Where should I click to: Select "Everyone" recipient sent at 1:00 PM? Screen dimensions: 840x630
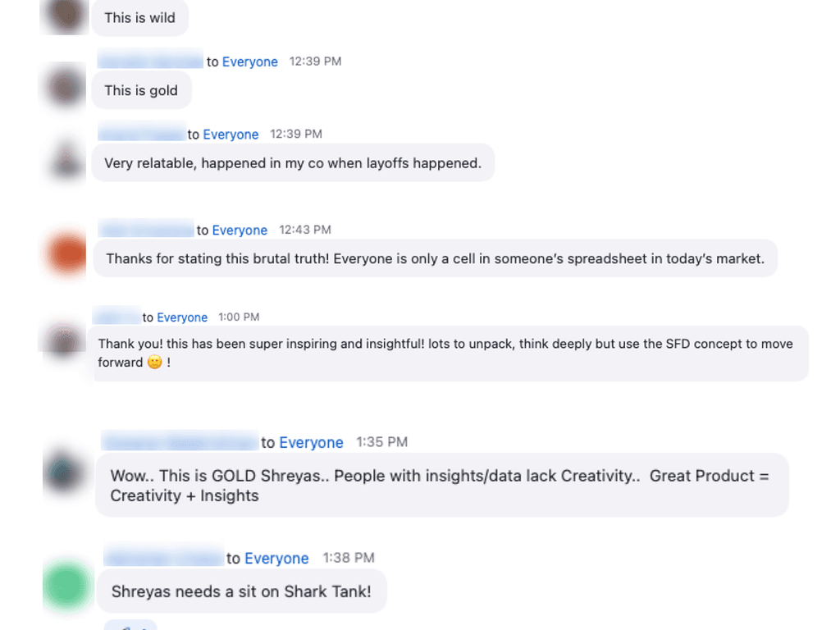pyautogui.click(x=182, y=317)
